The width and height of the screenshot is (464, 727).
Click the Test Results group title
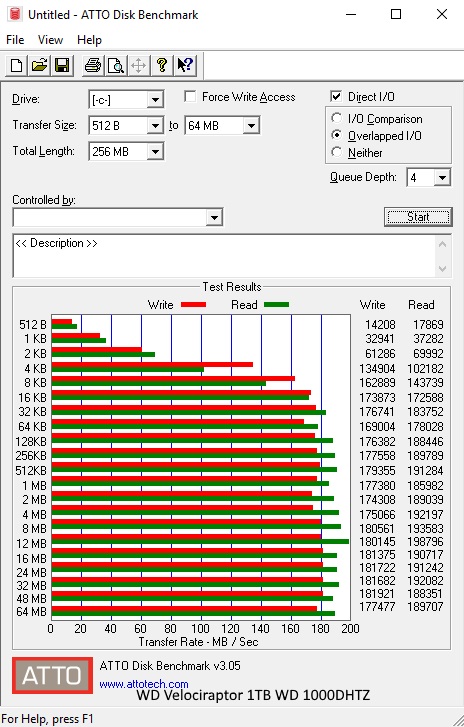(232, 287)
